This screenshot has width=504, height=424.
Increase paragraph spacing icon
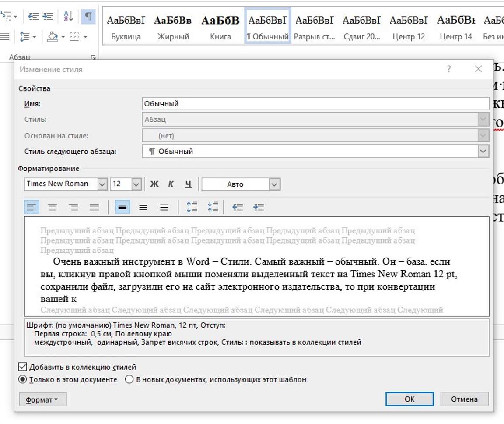pyautogui.click(x=192, y=207)
